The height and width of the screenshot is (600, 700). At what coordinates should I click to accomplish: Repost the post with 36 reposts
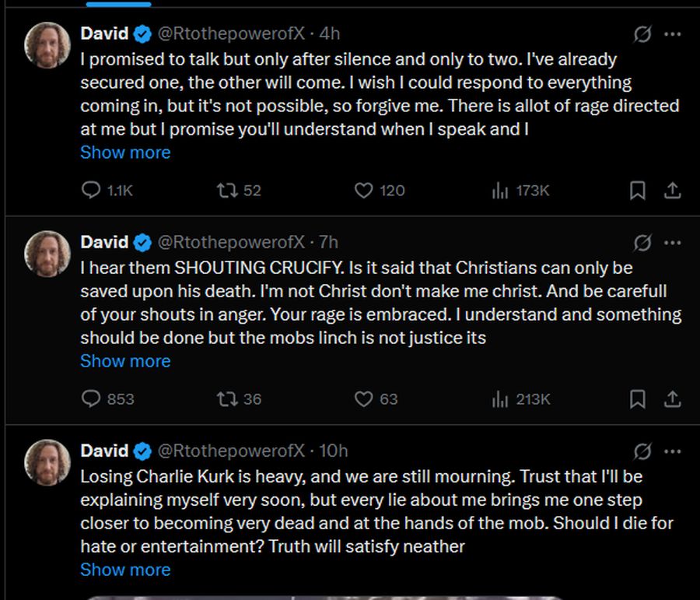point(226,398)
